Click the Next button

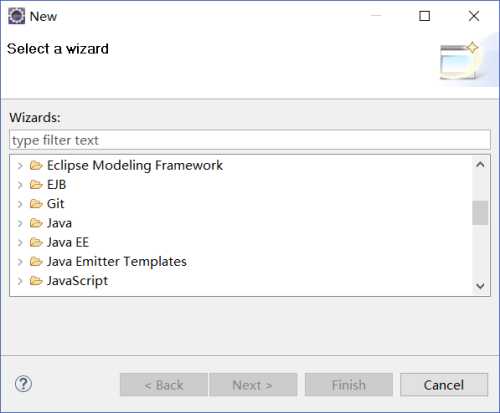coord(253,385)
